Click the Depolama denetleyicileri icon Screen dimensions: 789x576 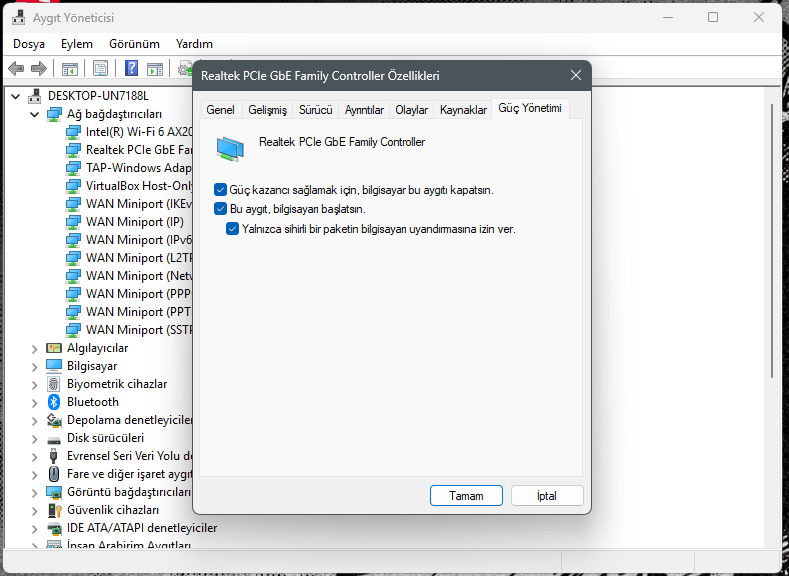(54, 420)
